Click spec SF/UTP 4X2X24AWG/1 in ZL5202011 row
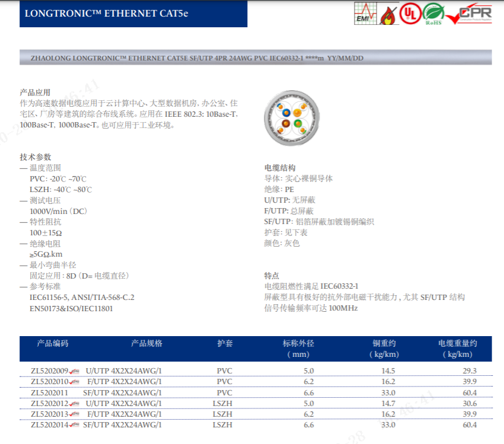 pyautogui.click(x=122, y=392)
